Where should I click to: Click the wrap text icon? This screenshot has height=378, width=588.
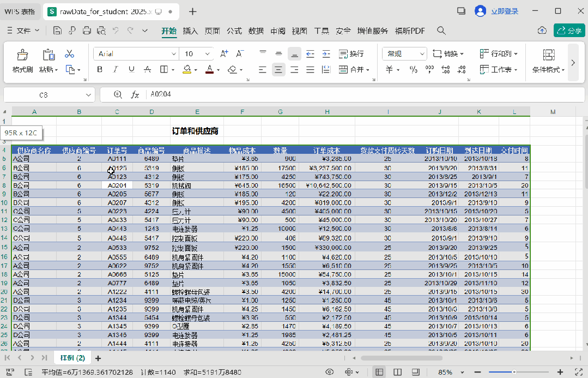(343, 54)
